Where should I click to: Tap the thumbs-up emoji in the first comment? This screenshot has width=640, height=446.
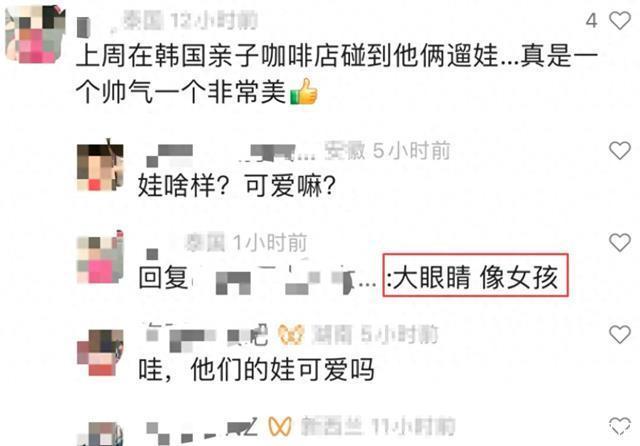coord(304,92)
